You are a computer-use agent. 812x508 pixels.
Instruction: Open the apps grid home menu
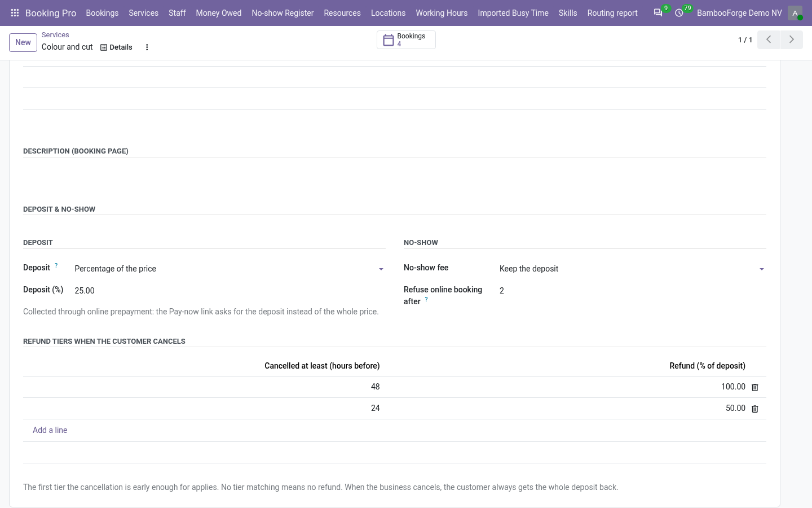pos(15,13)
